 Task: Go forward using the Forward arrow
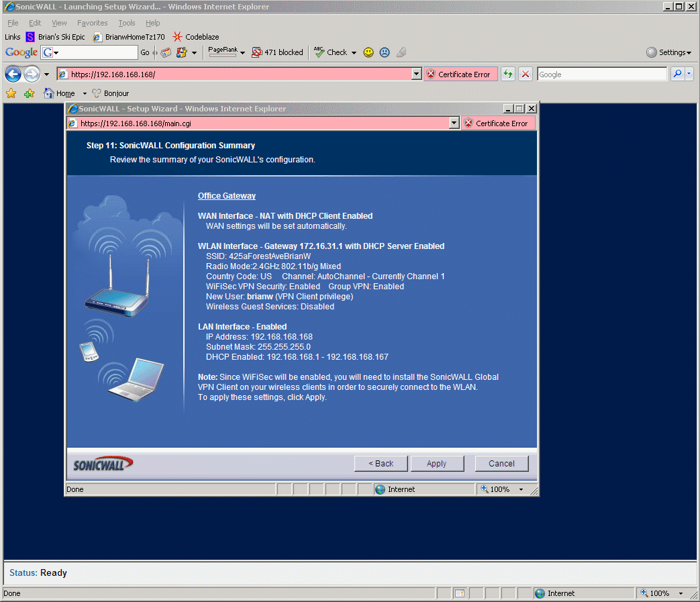click(x=32, y=74)
